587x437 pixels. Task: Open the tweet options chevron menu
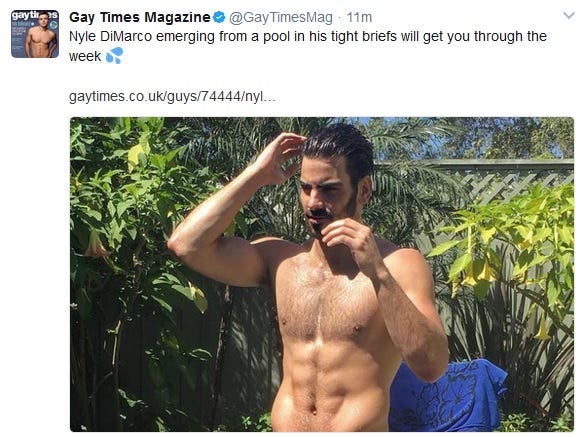[x=569, y=15]
